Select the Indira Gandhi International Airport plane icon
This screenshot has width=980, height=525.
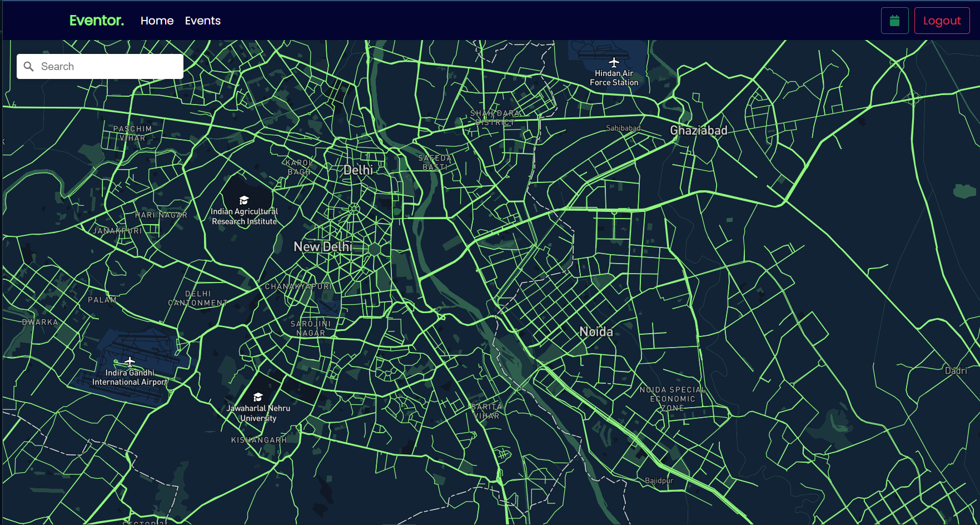coord(130,361)
